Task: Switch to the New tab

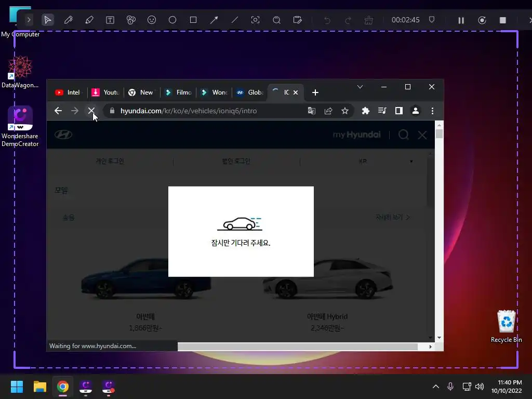Action: (142, 92)
